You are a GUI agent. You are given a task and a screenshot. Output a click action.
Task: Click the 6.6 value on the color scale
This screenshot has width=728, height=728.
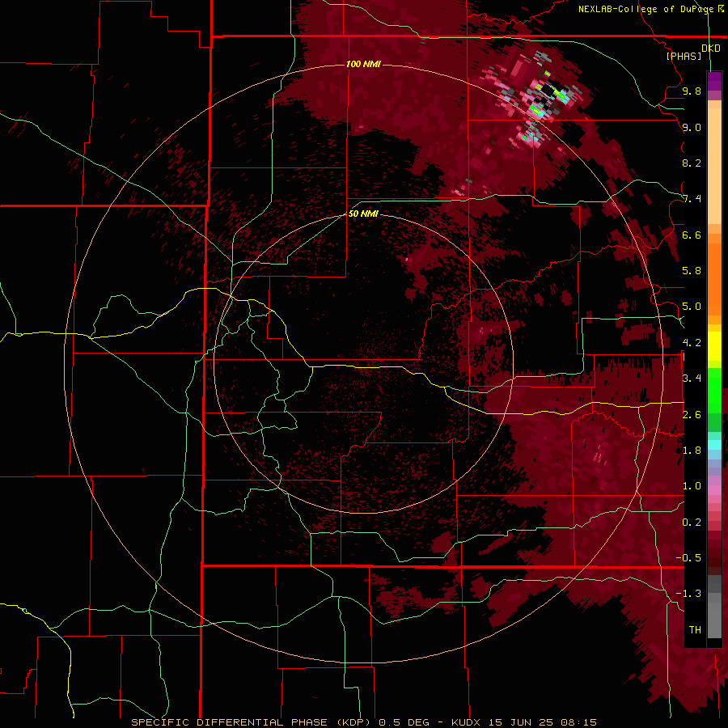(x=692, y=235)
